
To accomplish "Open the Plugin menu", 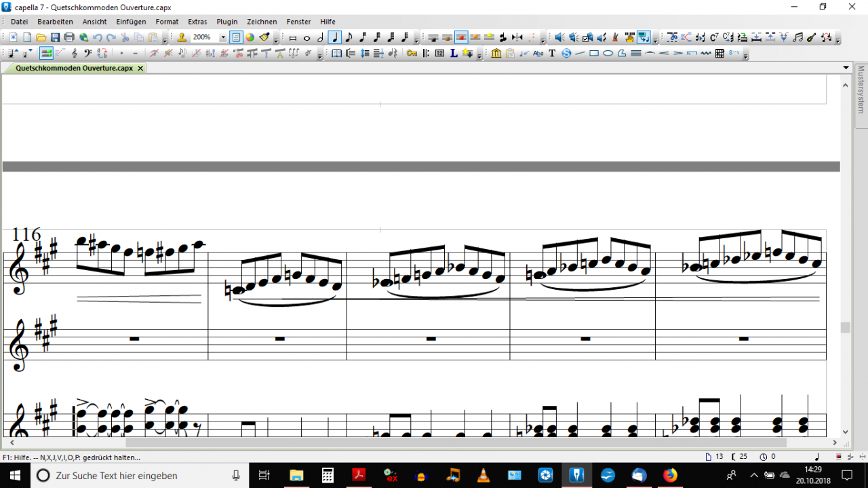I will [x=227, y=22].
